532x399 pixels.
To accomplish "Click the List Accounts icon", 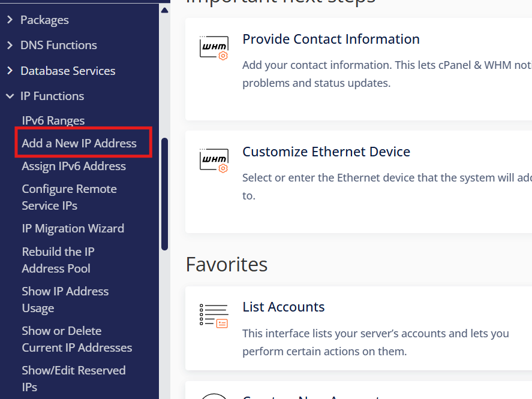I will pyautogui.click(x=214, y=316).
